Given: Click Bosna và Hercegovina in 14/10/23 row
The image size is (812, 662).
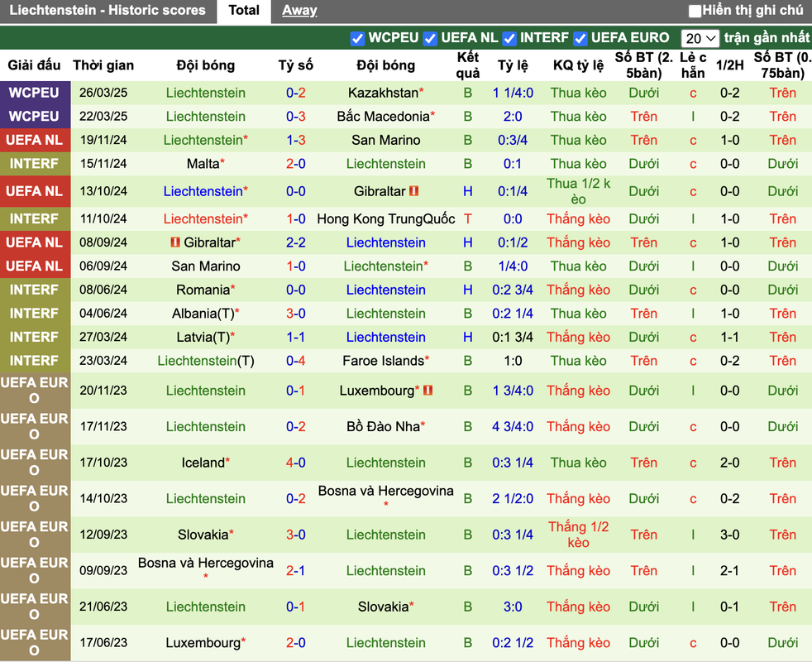Looking at the screenshot, I should coord(386,491).
